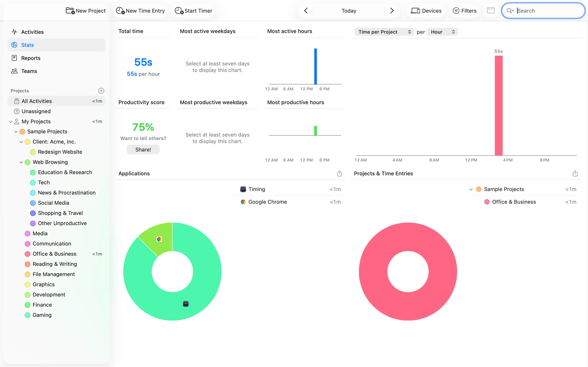Click the New Project toolbar icon
Image resolution: width=588 pixels, height=367 pixels.
(70, 11)
